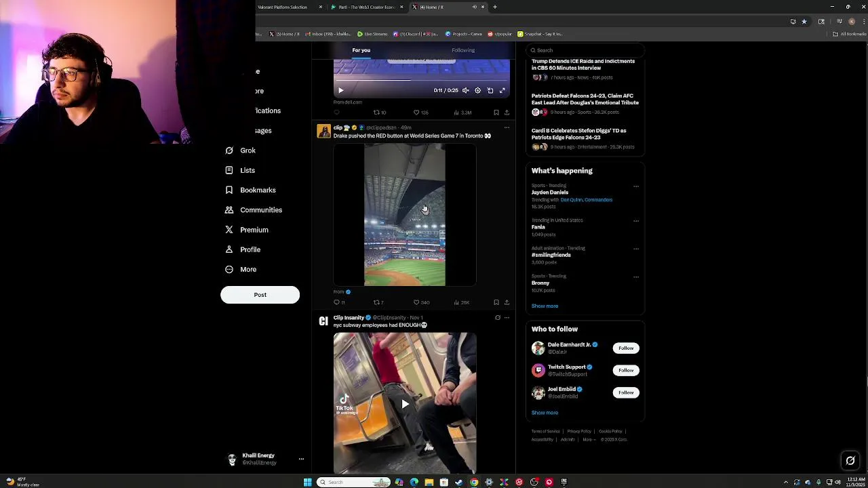Open more options for Bronny trend
Image resolution: width=868 pixels, height=488 pixels.
click(x=636, y=277)
